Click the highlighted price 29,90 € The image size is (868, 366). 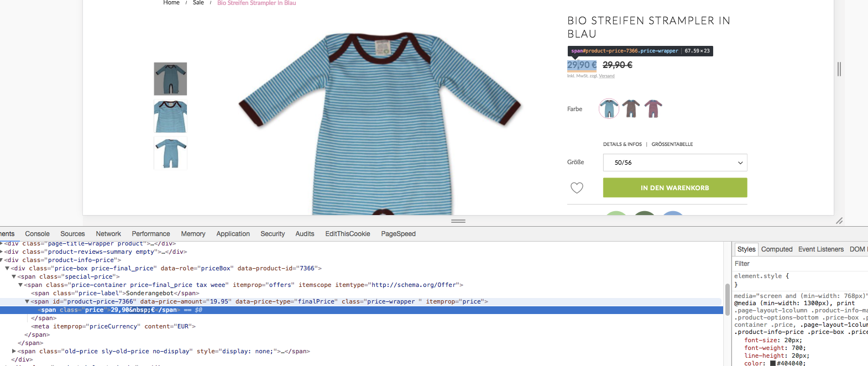582,65
